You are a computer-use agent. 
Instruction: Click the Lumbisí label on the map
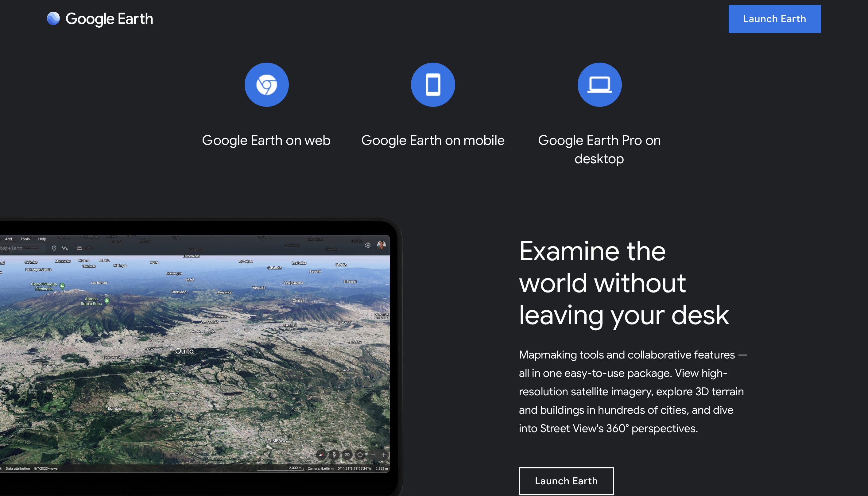[115, 408]
